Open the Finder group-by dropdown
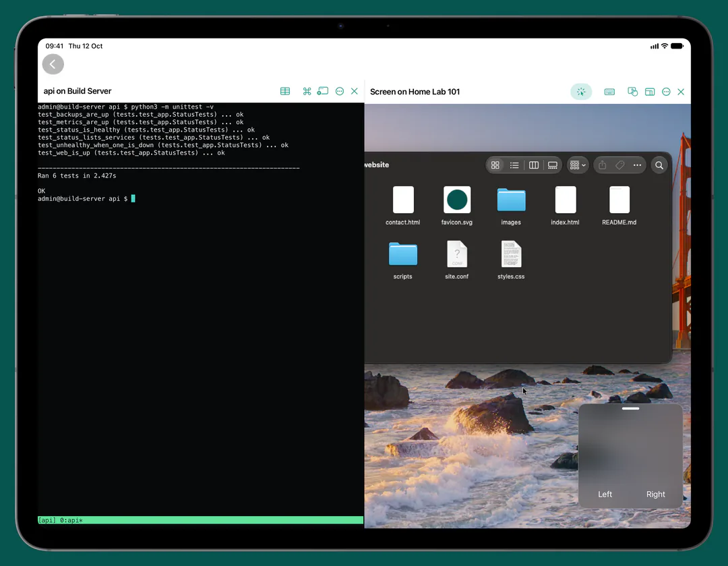 tap(578, 165)
